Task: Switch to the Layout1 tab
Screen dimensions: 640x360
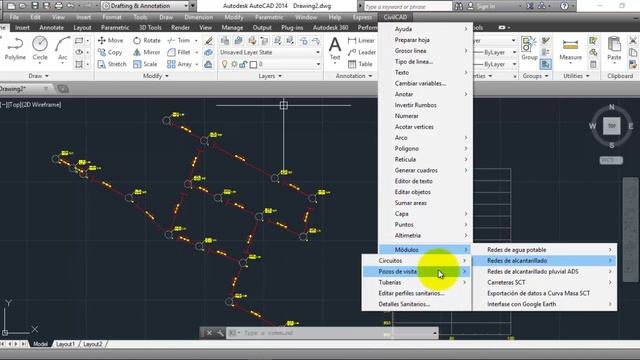Action: tap(65, 344)
